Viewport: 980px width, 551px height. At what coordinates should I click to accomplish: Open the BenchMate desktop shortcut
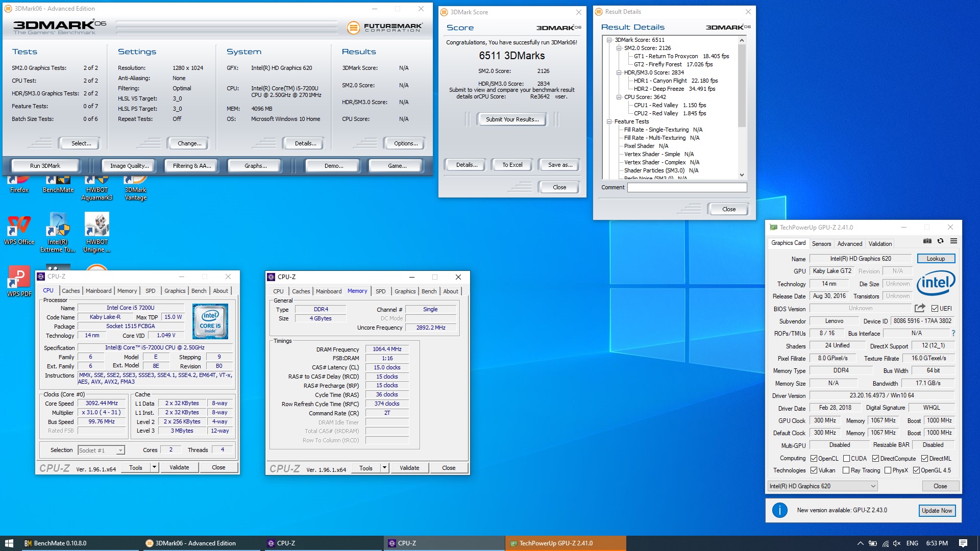(x=58, y=184)
